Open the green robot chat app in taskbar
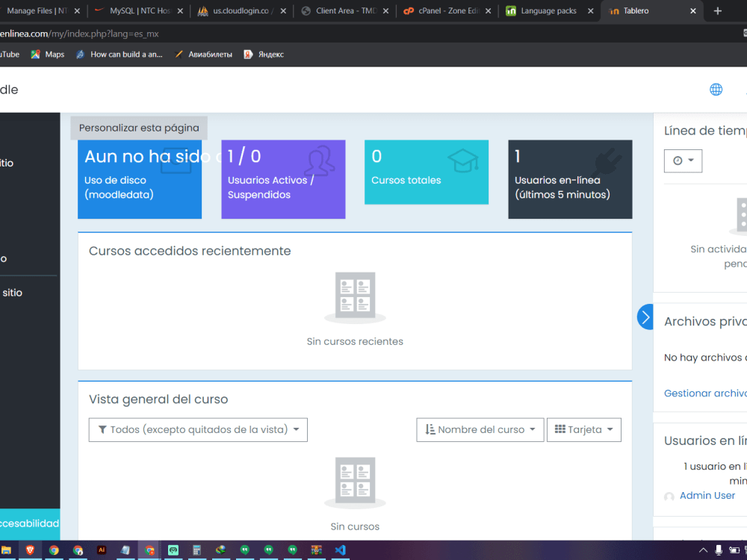747x560 pixels. coord(173,550)
